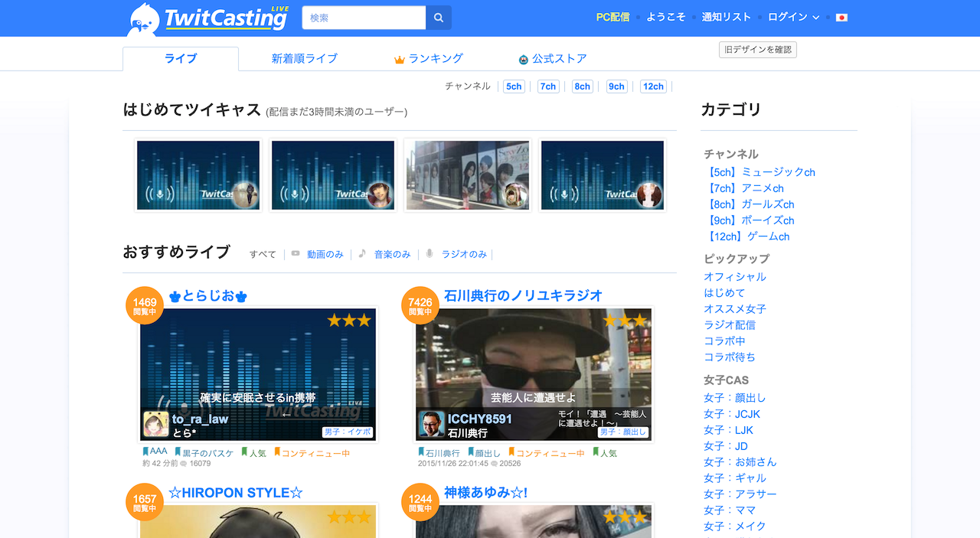This screenshot has width=980, height=538.
Task: Open the はじめて pickup link
Action: [x=724, y=293]
